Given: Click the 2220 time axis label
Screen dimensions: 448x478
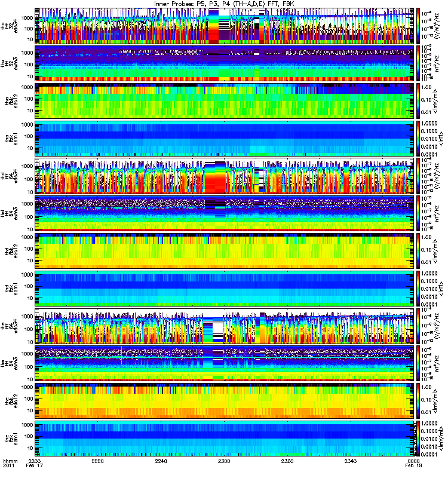Looking at the screenshot, I should click(97, 461).
